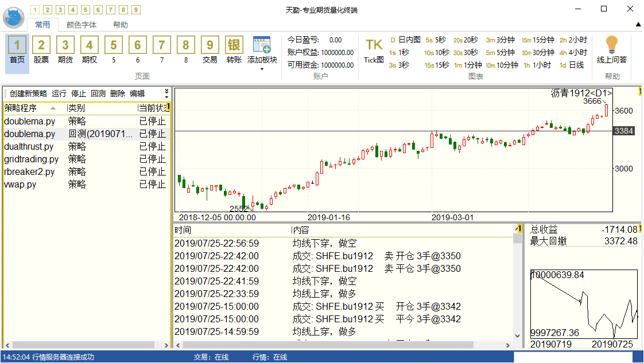Sort by 策略程序 column header
This screenshot has height=363, width=644.
tap(34, 108)
